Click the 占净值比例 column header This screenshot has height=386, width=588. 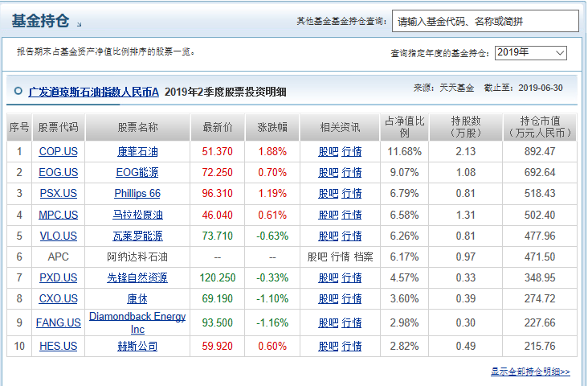[x=404, y=127]
